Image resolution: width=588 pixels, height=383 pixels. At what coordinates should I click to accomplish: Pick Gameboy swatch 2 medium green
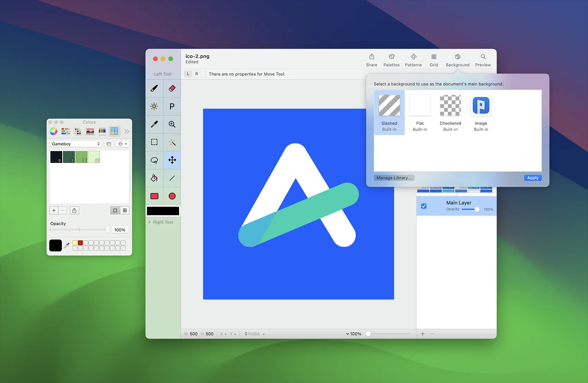81,157
